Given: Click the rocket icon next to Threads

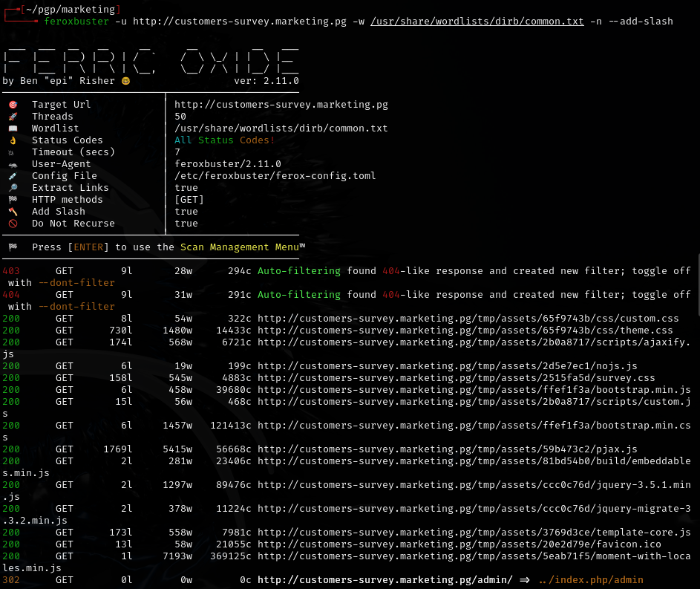Looking at the screenshot, I should [x=13, y=117].
